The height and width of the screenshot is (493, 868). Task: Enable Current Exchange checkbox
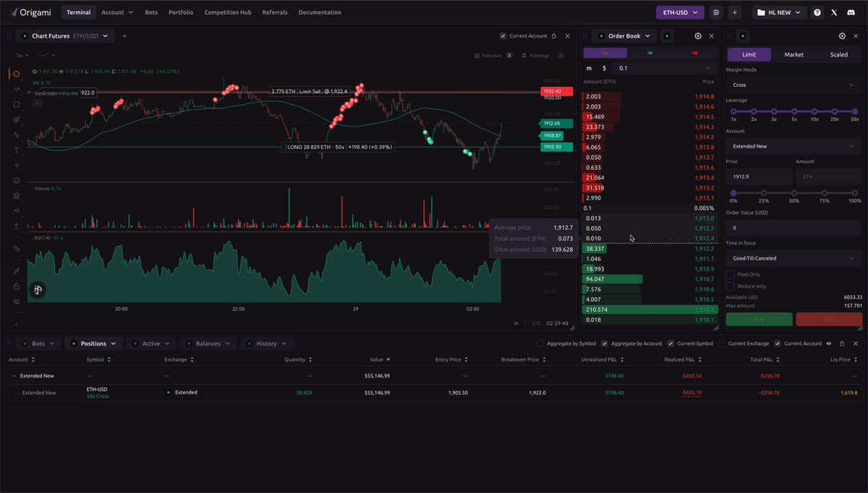(721, 343)
